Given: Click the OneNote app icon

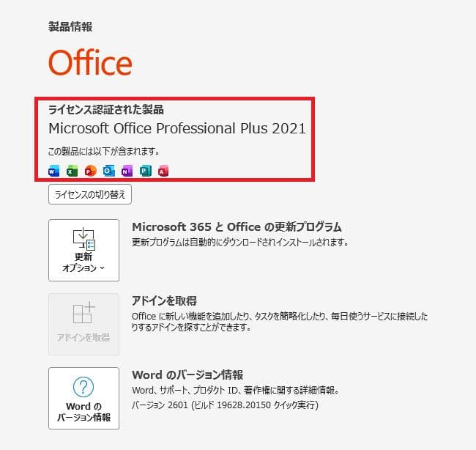Looking at the screenshot, I should pyautogui.click(x=127, y=171).
